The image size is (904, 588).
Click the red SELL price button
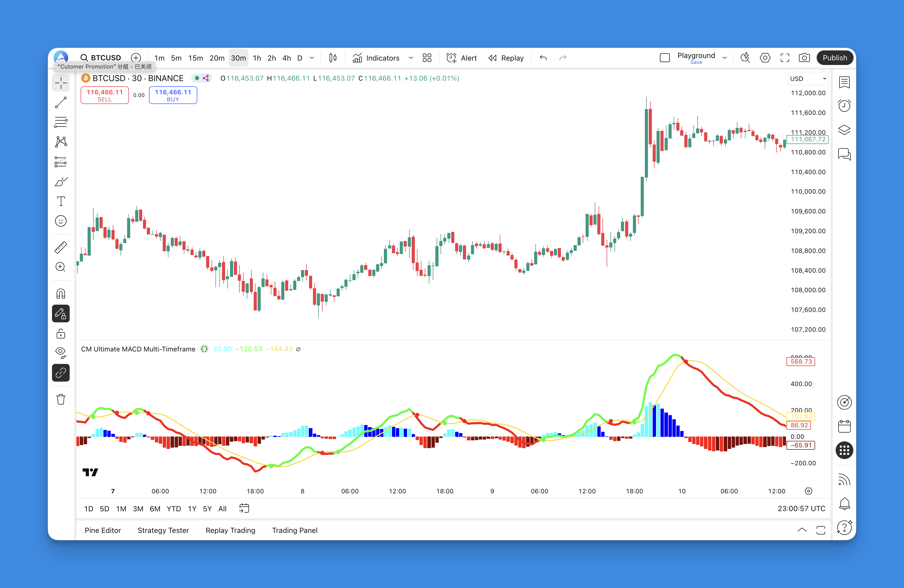click(x=104, y=95)
